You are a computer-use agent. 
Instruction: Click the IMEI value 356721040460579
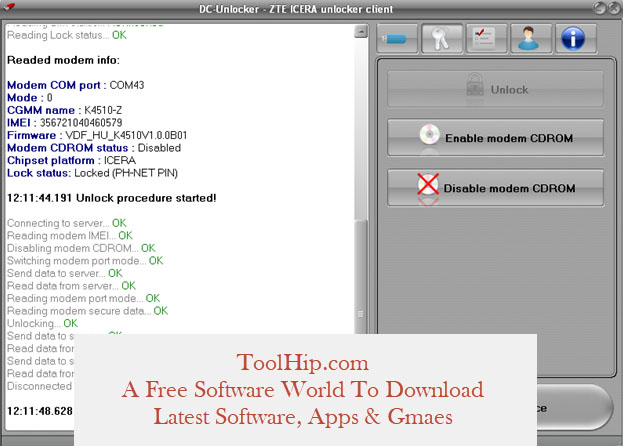81,123
